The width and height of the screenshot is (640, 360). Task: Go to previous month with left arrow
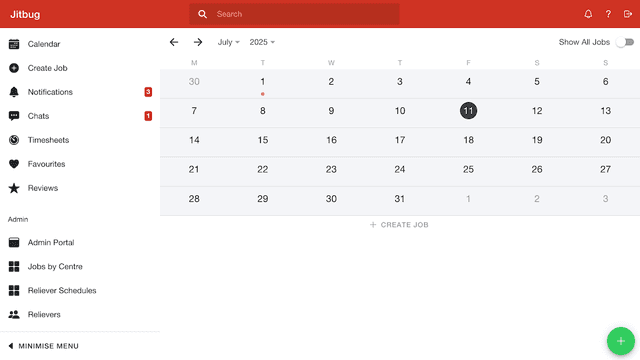click(x=174, y=42)
